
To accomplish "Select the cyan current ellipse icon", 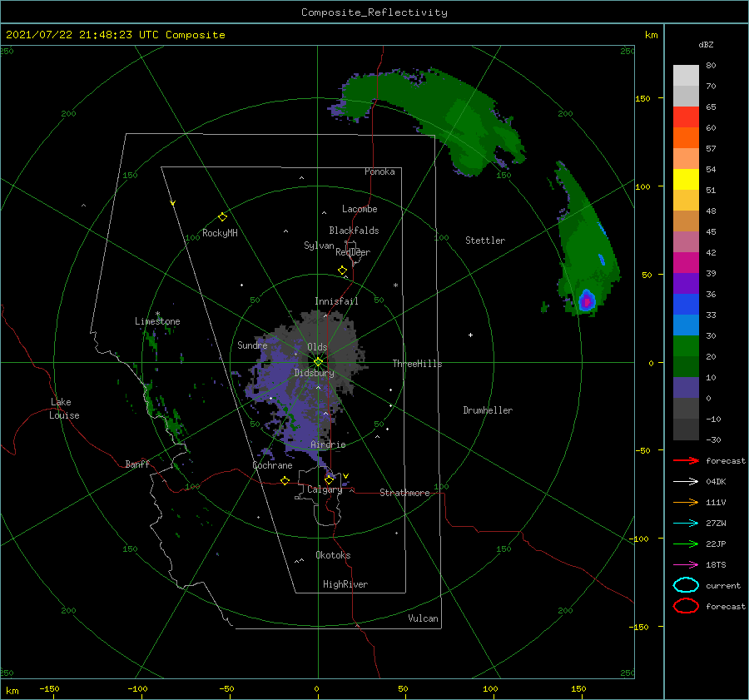I will coord(686,585).
